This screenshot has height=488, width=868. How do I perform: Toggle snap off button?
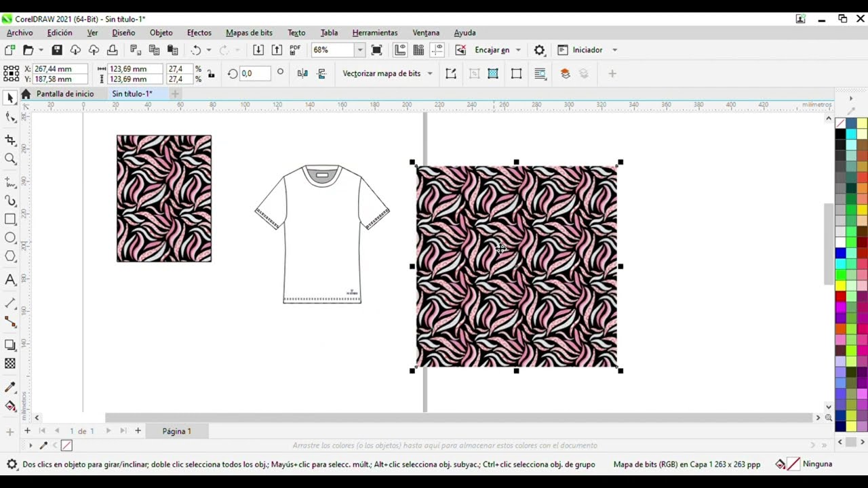[460, 49]
